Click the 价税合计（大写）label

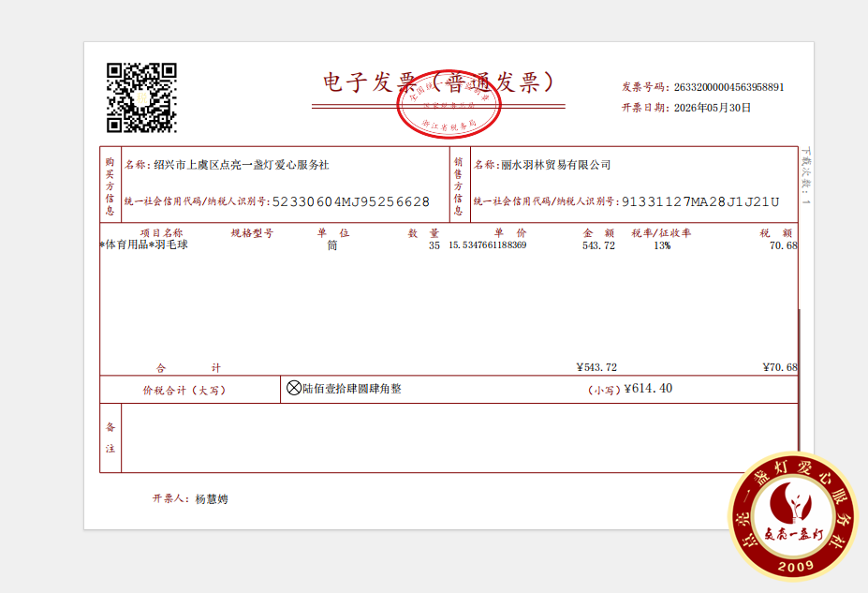[184, 391]
